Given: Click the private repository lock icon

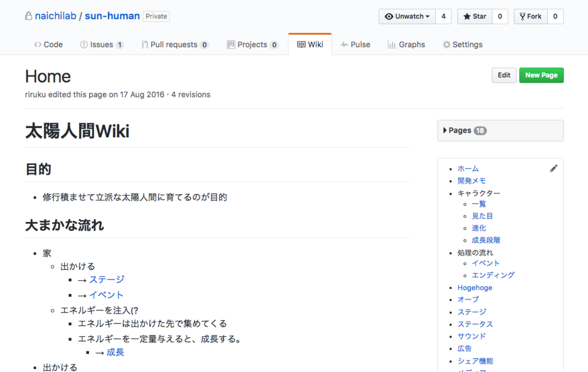Looking at the screenshot, I should pyautogui.click(x=29, y=16).
